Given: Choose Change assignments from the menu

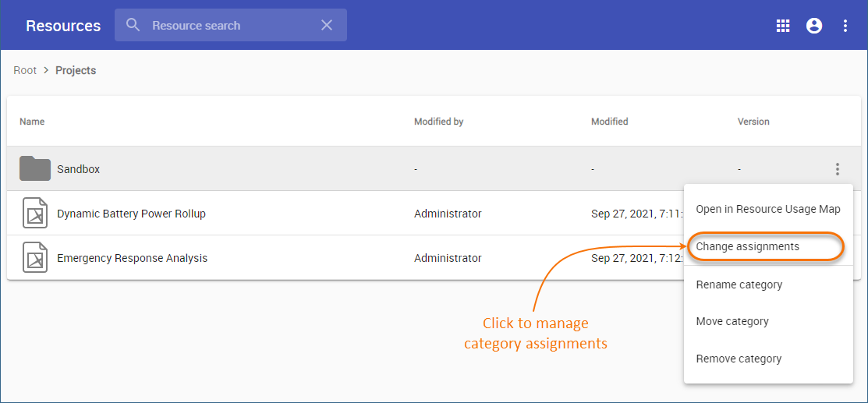Looking at the screenshot, I should (x=748, y=246).
